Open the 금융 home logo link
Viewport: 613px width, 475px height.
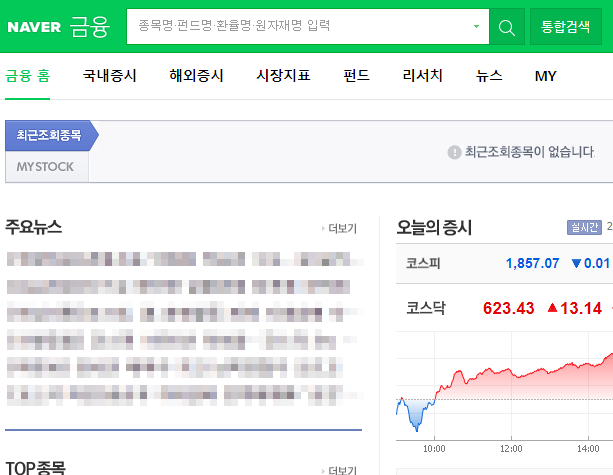coord(90,26)
